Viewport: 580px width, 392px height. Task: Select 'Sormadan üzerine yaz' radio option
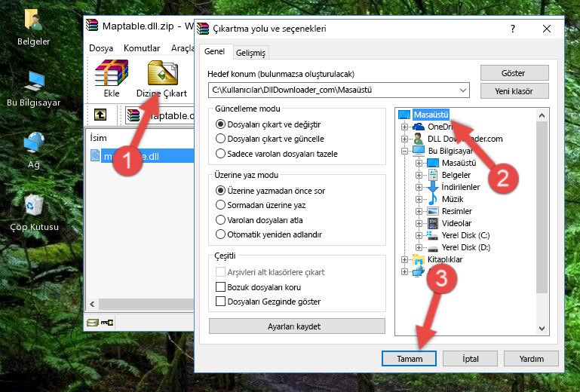coord(220,205)
